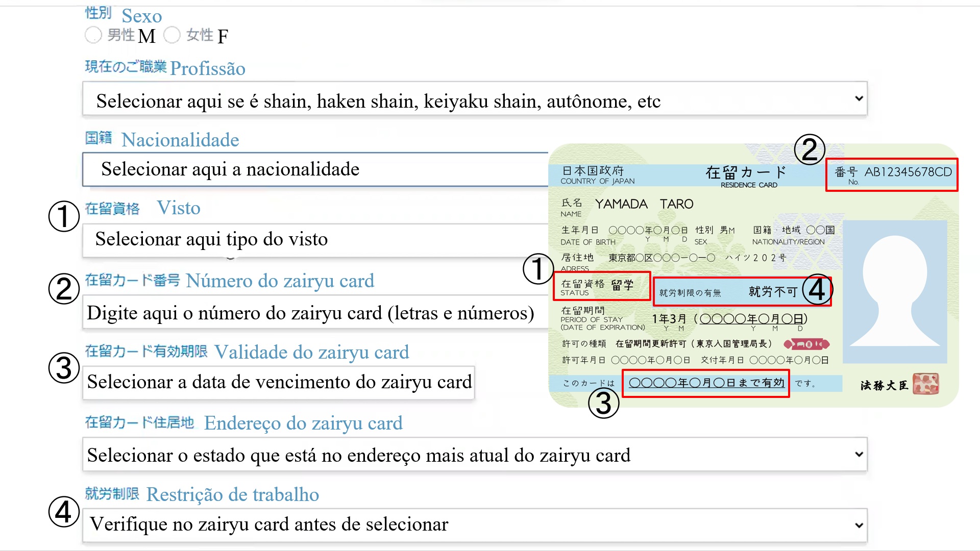Open the Visto type selection field
This screenshot has width=980, height=551.
pos(315,240)
